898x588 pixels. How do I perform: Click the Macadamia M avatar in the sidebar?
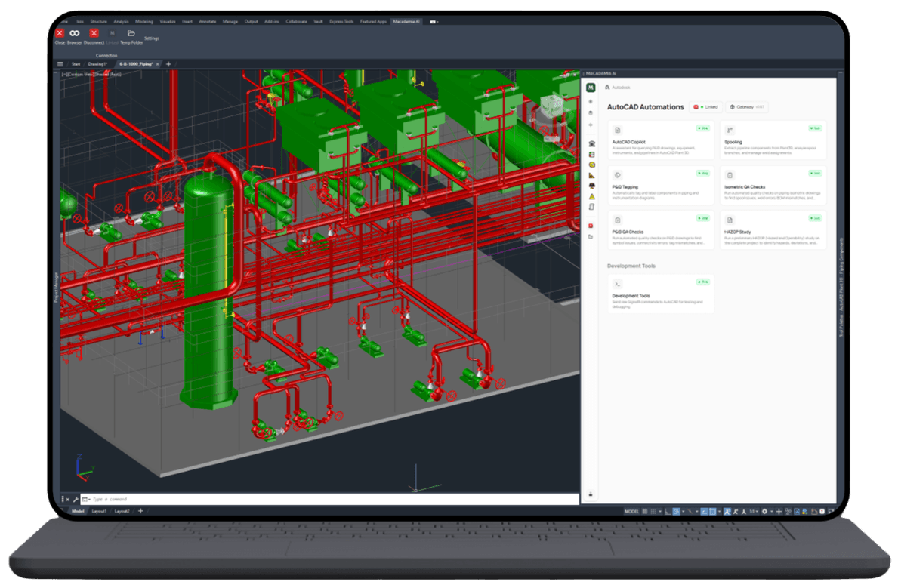[590, 88]
